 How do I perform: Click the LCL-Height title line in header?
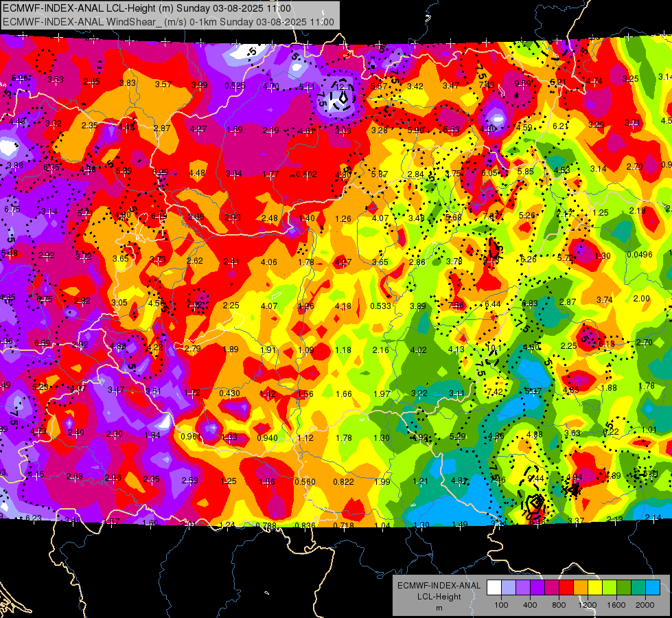pos(147,8)
